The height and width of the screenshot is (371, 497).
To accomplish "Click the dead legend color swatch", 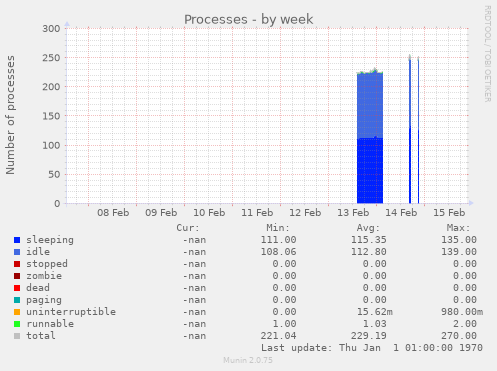I will click(17, 288).
